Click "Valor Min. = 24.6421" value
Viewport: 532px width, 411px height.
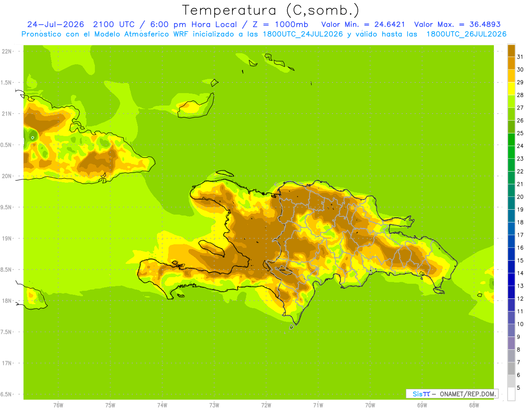(x=363, y=24)
